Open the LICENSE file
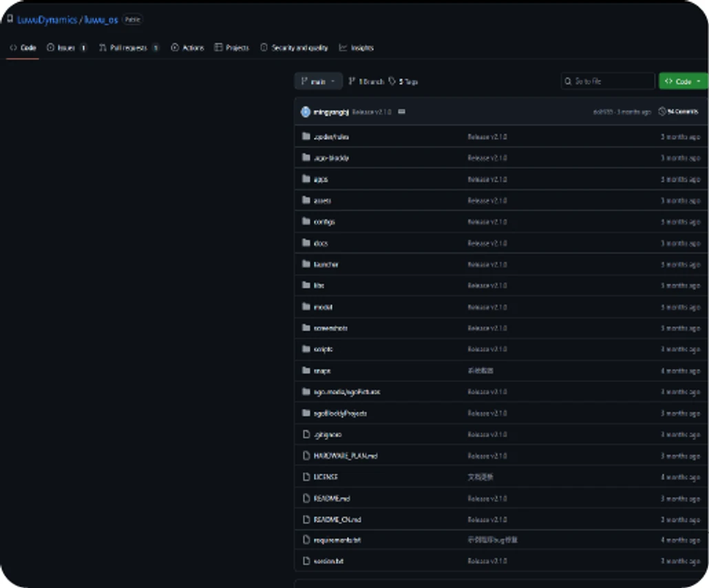This screenshot has height=588, width=709. [x=326, y=476]
